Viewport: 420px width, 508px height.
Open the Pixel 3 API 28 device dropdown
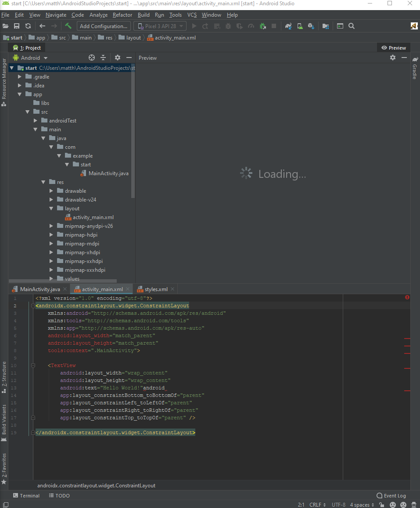click(160, 26)
